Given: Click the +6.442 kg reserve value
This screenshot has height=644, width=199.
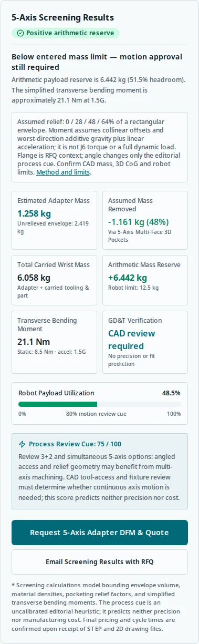Looking at the screenshot, I should (x=128, y=278).
